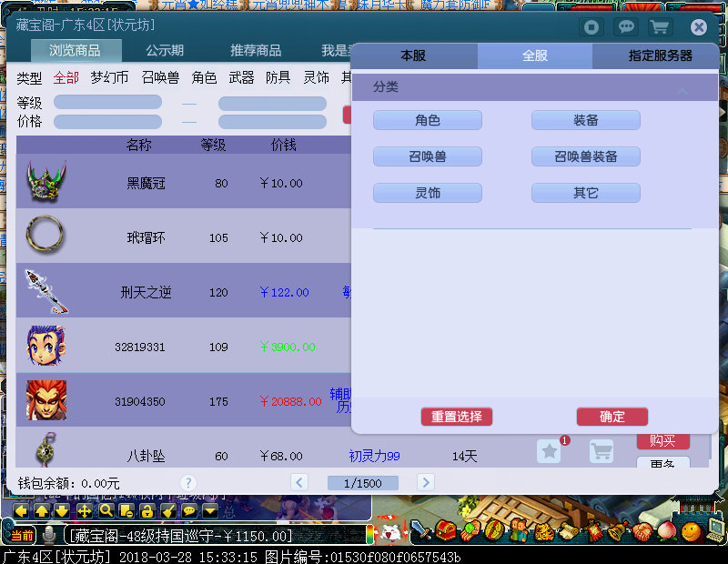Toggle the 召唤兽装备 category filter

(585, 156)
